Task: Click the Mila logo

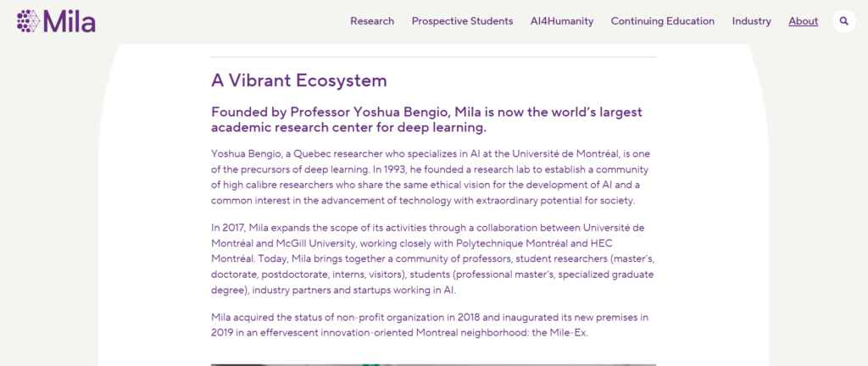Action: (56, 21)
